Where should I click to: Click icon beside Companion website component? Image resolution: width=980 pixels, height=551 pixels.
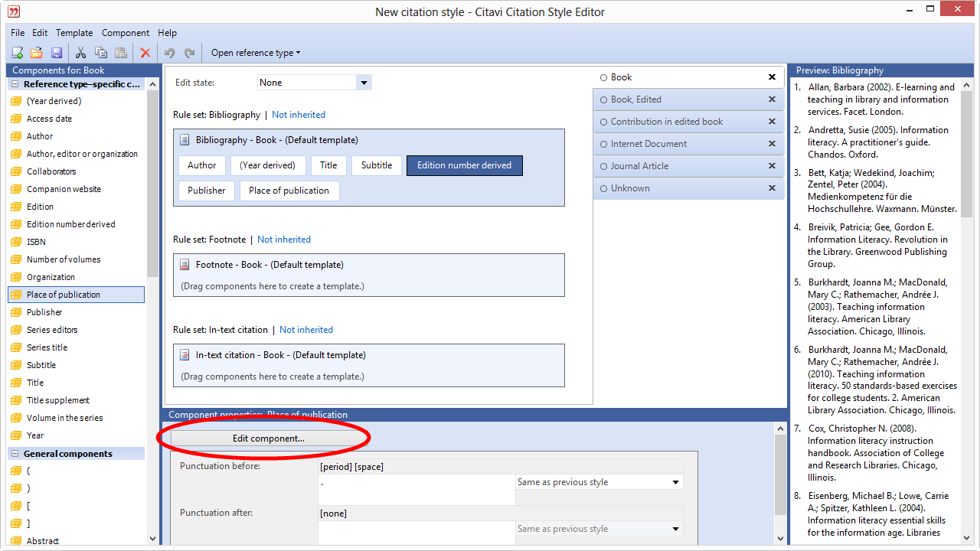tap(15, 189)
